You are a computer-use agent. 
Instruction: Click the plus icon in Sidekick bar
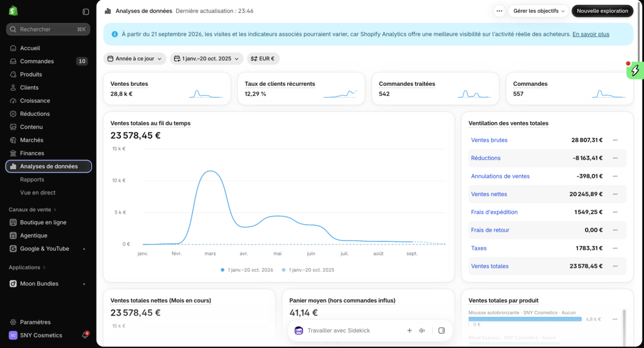point(409,331)
